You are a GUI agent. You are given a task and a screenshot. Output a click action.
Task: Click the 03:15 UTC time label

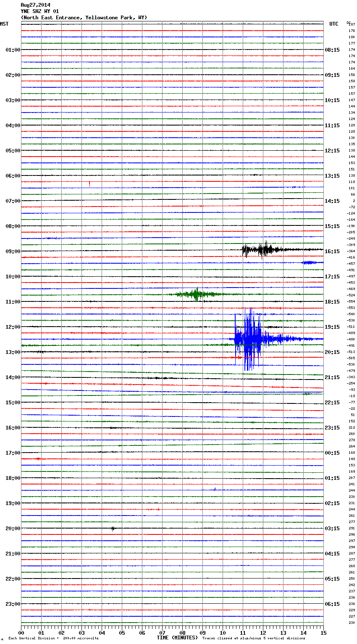pyautogui.click(x=332, y=529)
